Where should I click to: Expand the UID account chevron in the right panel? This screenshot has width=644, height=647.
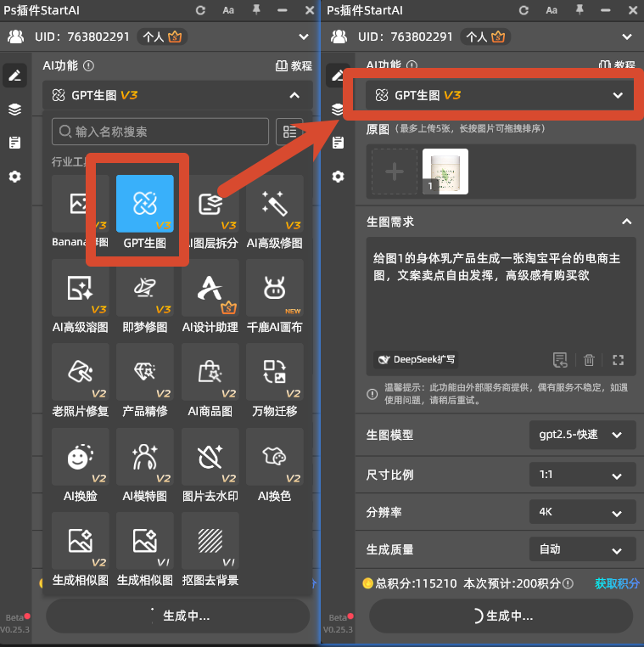click(x=627, y=37)
